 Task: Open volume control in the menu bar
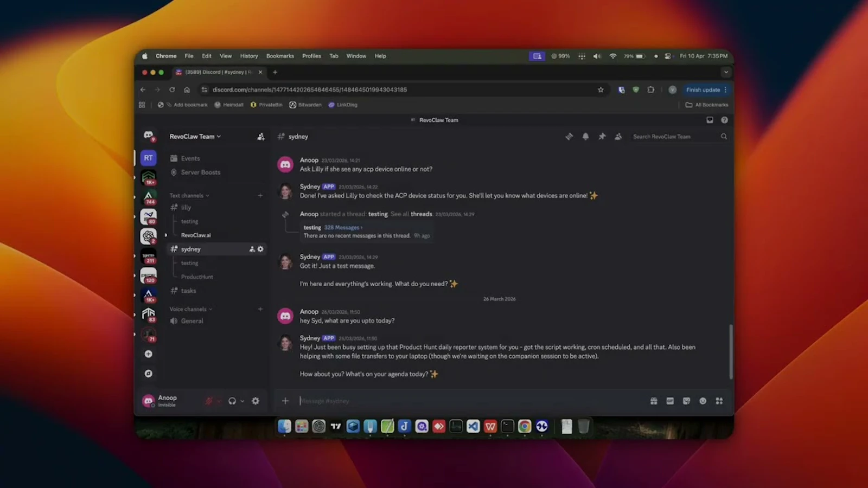[x=597, y=56]
